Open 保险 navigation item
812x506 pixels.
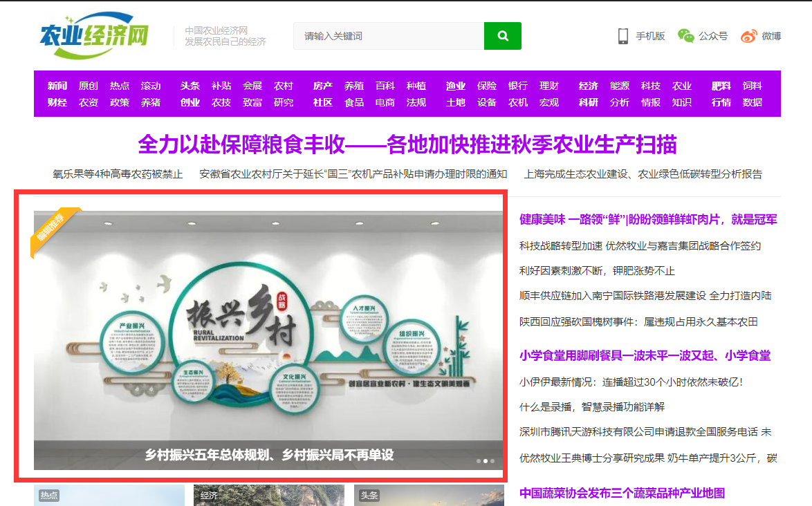(x=487, y=86)
